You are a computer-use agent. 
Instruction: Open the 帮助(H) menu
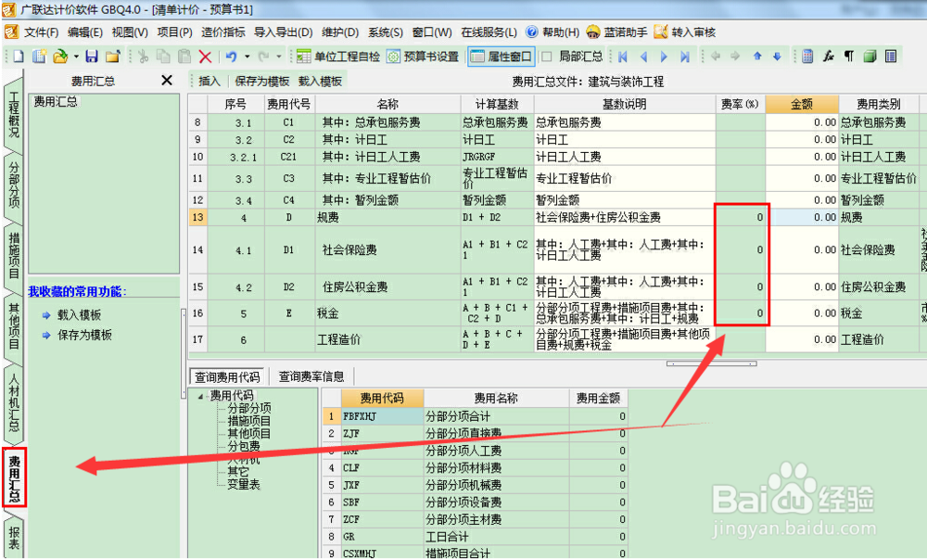click(552, 32)
